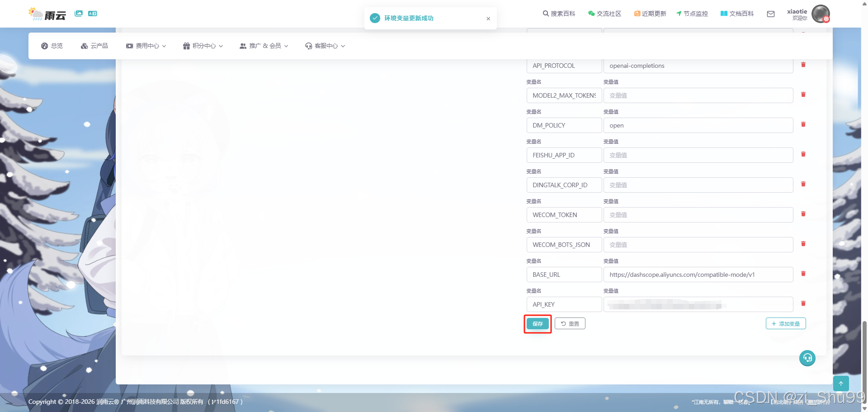This screenshot has height=412, width=868.
Task: Click the 保存 save button
Action: tap(537, 324)
